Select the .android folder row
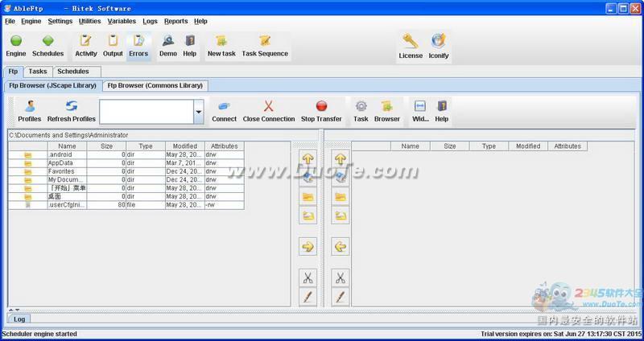The image size is (644, 341). coord(126,155)
